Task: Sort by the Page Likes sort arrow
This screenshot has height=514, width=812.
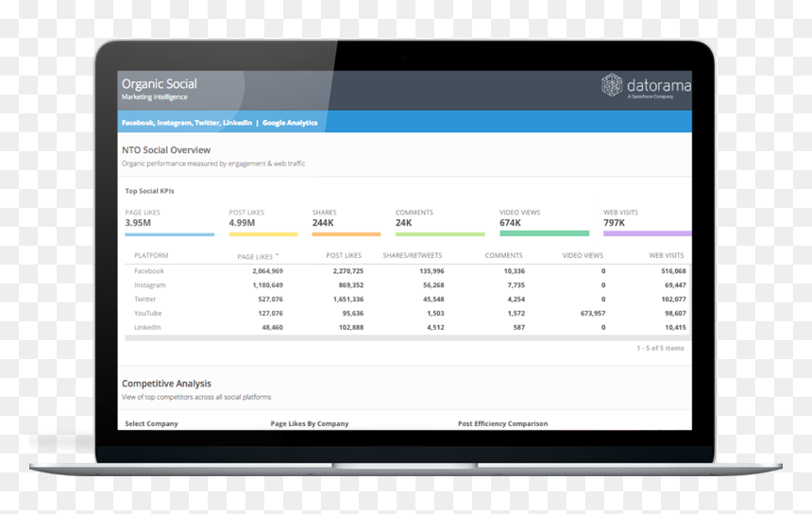Action: (x=277, y=255)
